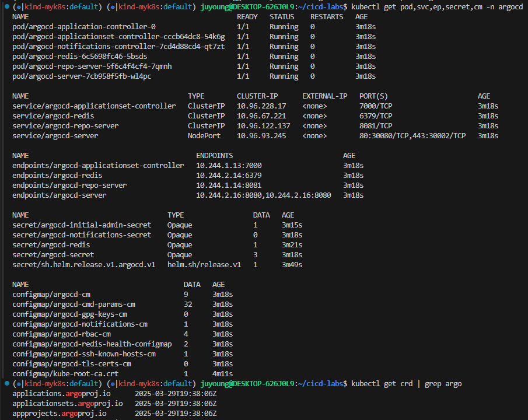Click the data count 32

coord(188,304)
